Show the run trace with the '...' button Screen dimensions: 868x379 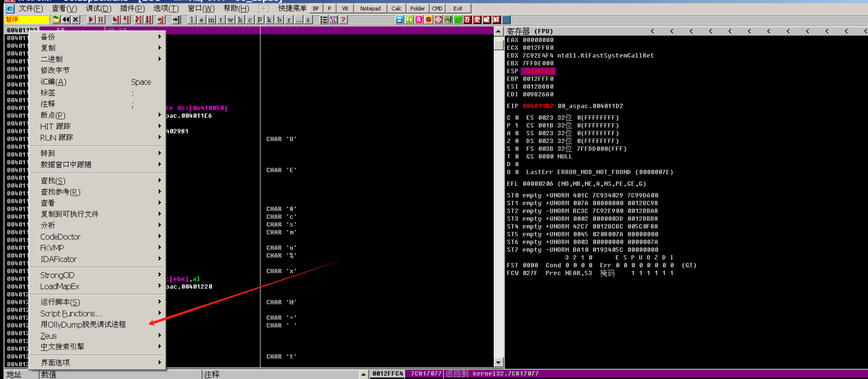(299, 19)
